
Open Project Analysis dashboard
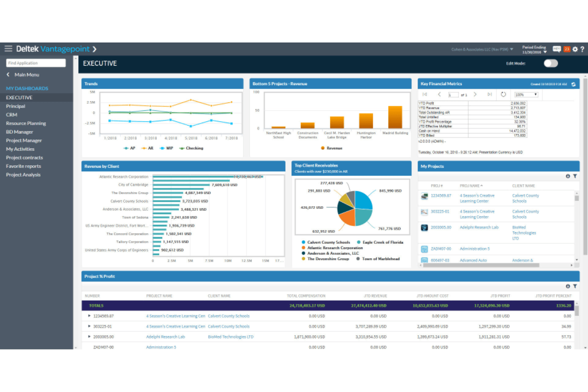pos(23,175)
